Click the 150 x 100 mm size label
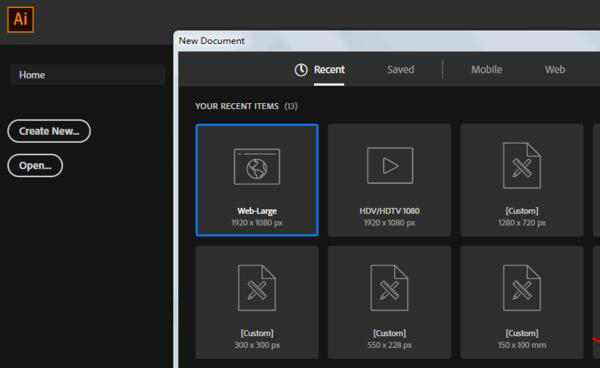 [x=522, y=345]
